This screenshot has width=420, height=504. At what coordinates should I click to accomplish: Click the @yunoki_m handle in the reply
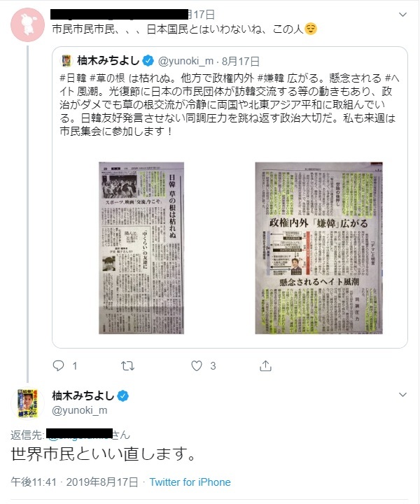coord(79,410)
